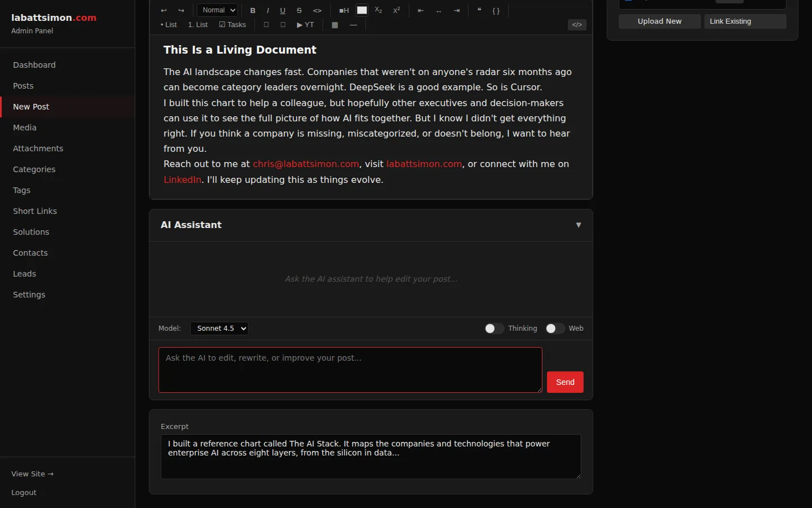Open Media in the sidebar
Image resolution: width=812 pixels, height=508 pixels.
[x=25, y=128]
